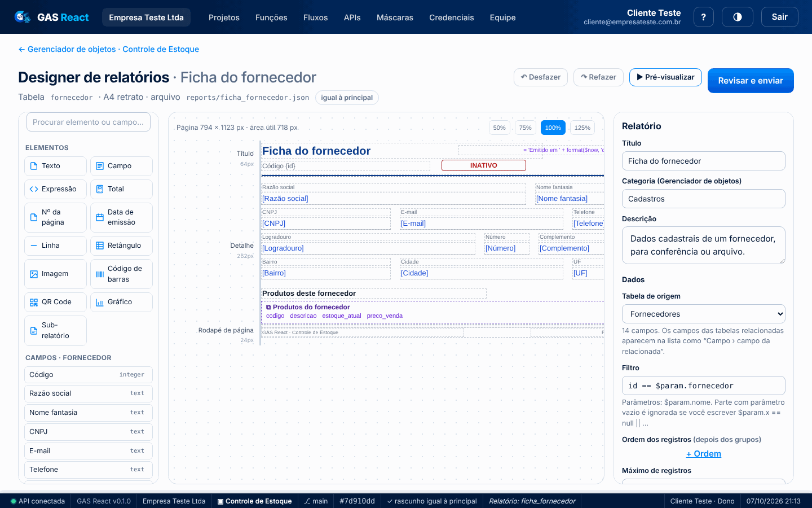Open Pré-visualizar preview

[665, 77]
